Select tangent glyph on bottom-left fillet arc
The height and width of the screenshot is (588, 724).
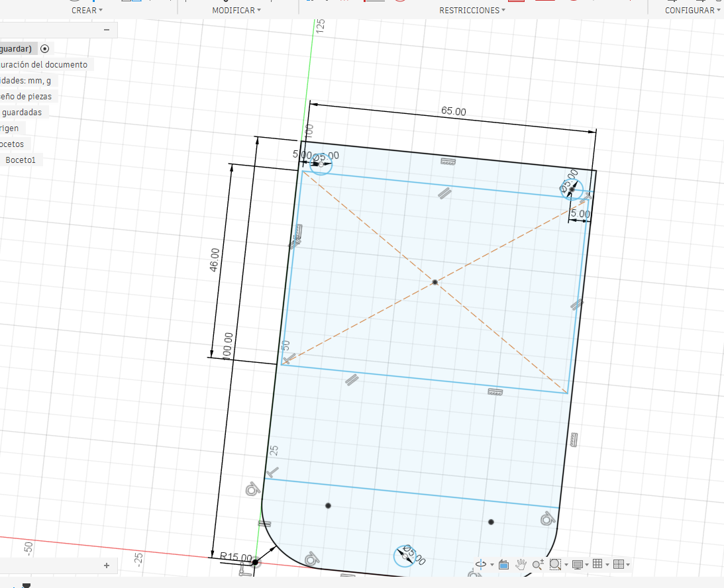tap(312, 558)
